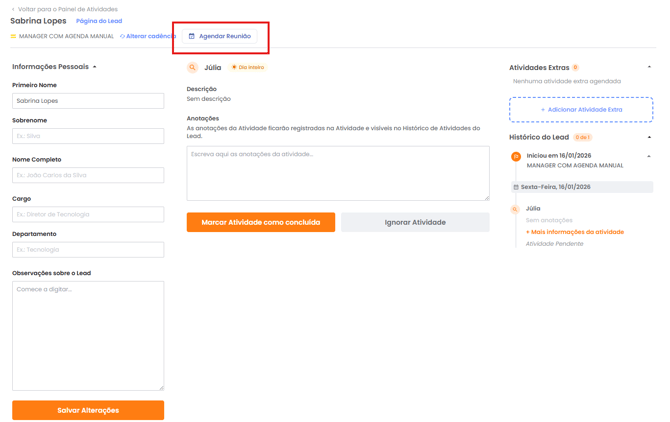Click the small search icon in lead history
670x422 pixels.
coord(516,210)
